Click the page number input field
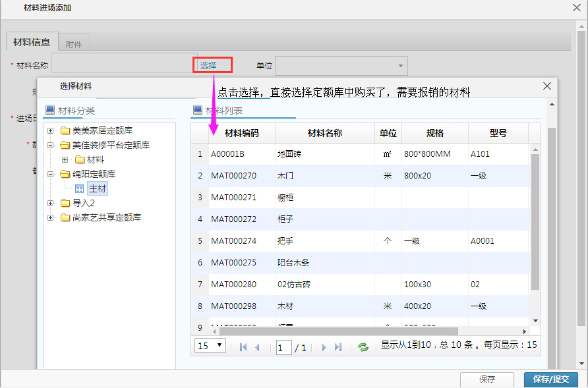This screenshot has width=588, height=388. [x=283, y=347]
